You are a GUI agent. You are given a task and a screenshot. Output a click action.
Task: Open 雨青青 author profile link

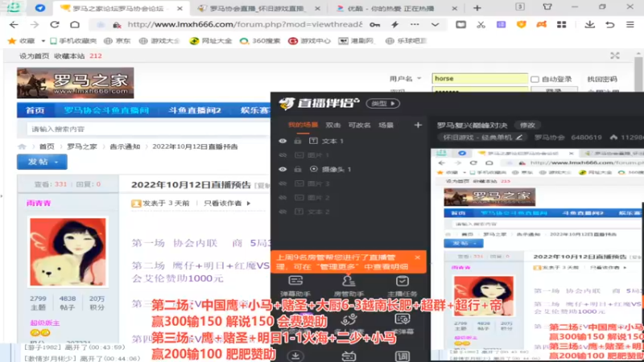[39, 204]
